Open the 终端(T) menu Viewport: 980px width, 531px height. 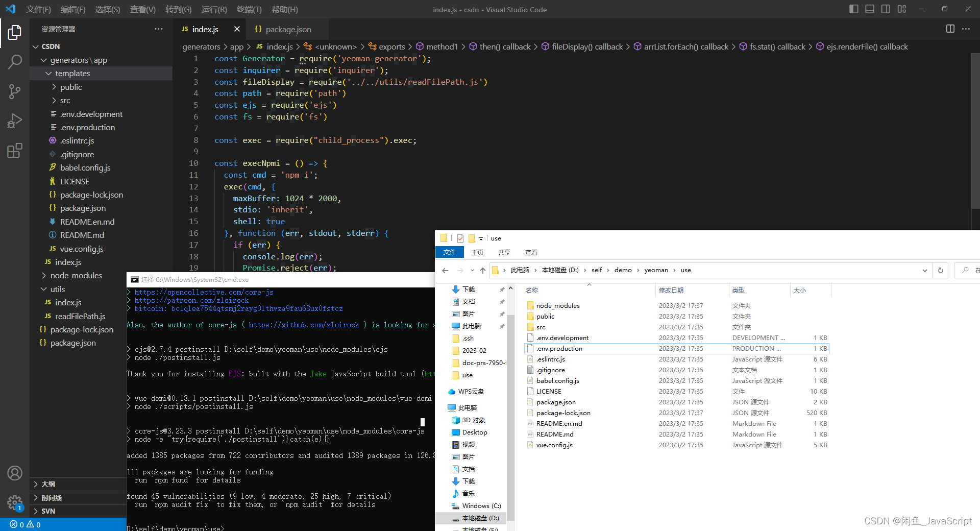pos(249,9)
